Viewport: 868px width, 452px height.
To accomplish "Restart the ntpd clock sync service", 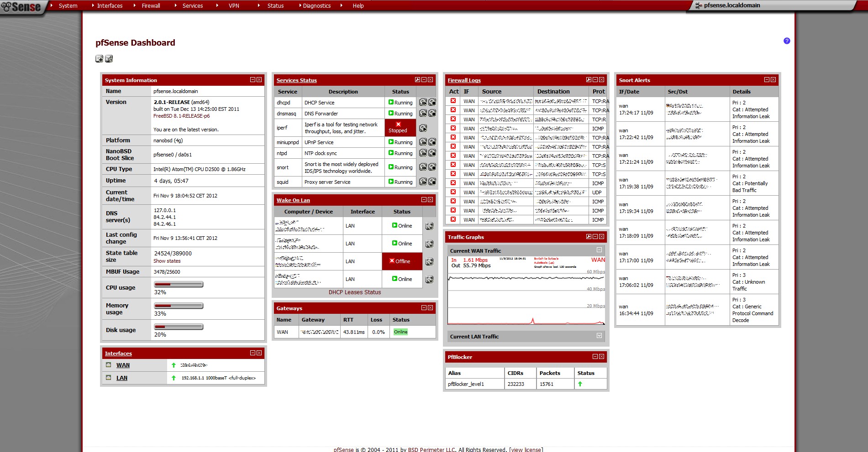I will tap(423, 153).
